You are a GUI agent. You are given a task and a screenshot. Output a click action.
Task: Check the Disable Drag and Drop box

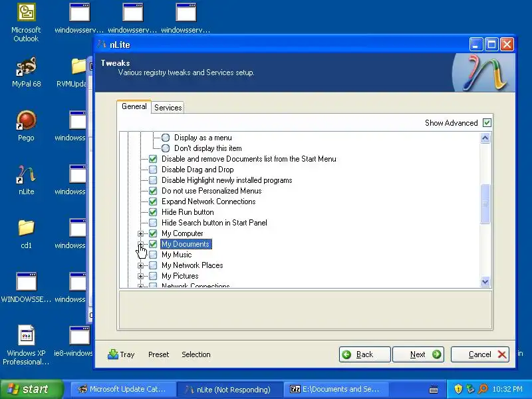coord(153,170)
